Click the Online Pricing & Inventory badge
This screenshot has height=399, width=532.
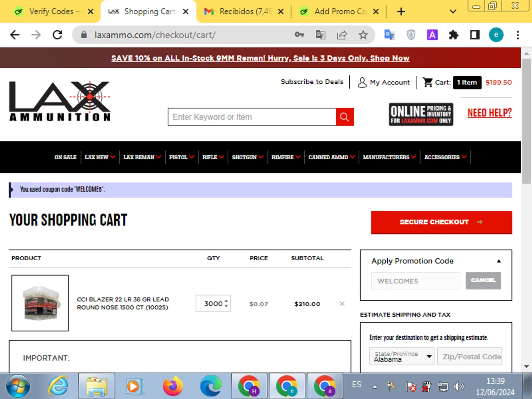pos(421,114)
